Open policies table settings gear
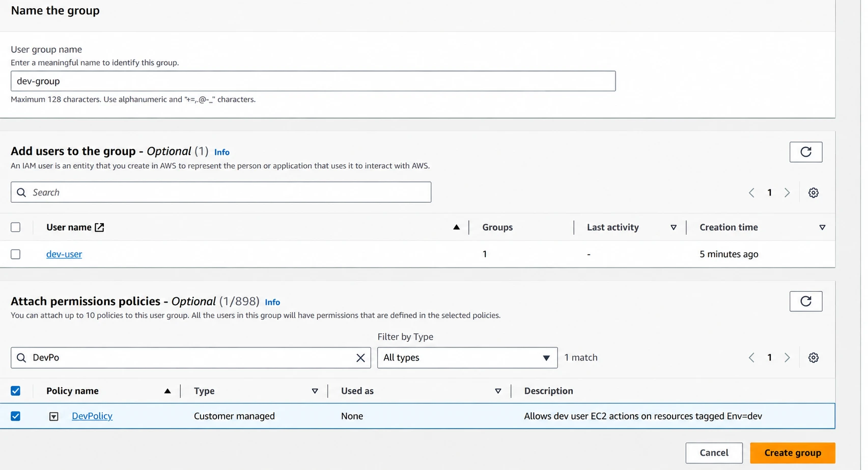 813,357
